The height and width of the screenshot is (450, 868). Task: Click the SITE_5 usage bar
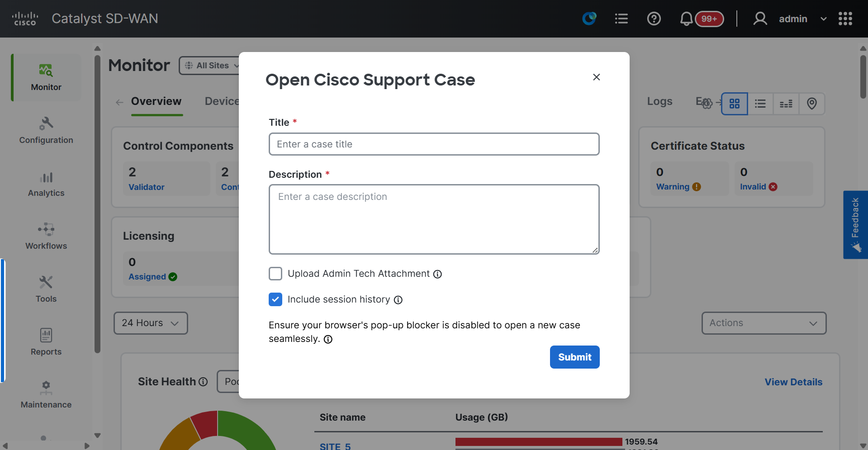[x=539, y=442]
